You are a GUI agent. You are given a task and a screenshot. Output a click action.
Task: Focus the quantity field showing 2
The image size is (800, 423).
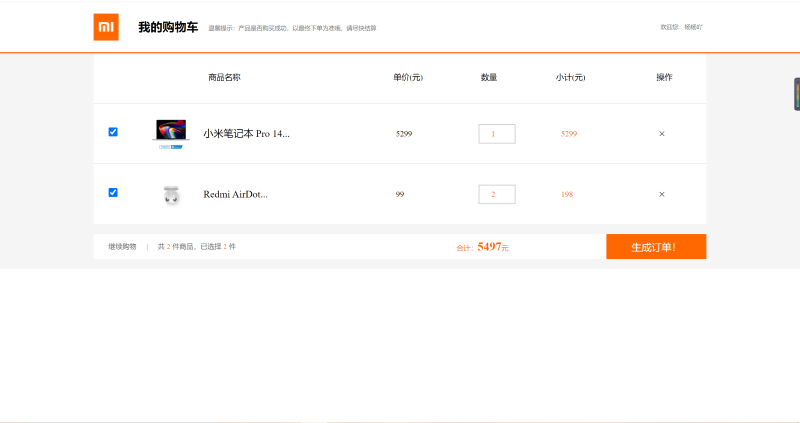497,194
